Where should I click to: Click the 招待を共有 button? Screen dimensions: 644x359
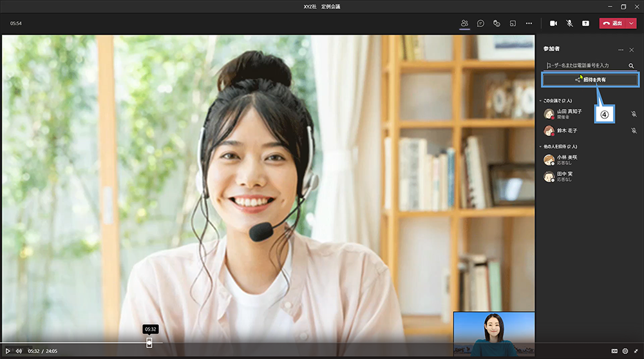point(591,80)
